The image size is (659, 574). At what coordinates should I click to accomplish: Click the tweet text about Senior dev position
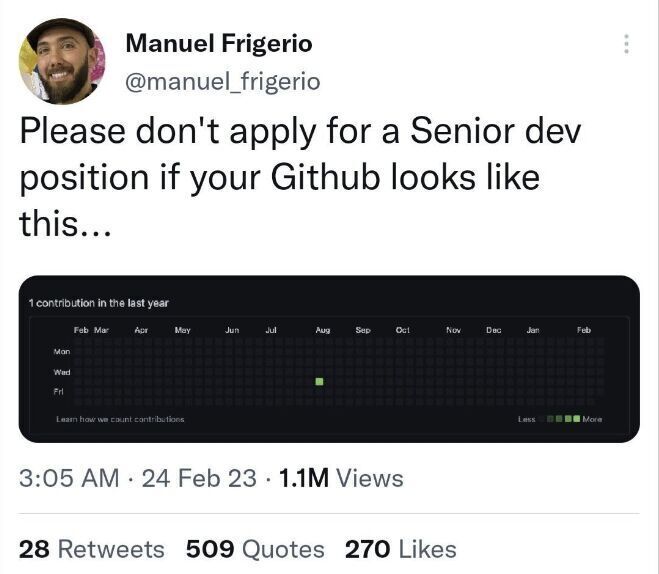(x=300, y=176)
